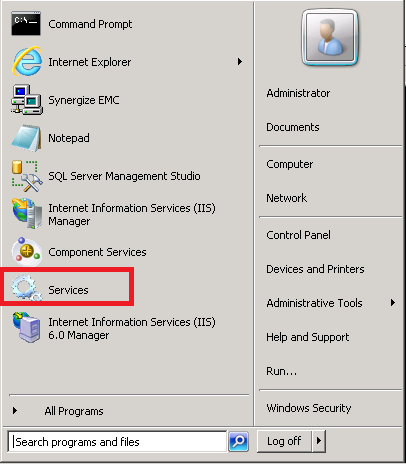406x464 pixels.
Task: Expand the Internet Explorer jump list arrow
Action: [x=240, y=61]
